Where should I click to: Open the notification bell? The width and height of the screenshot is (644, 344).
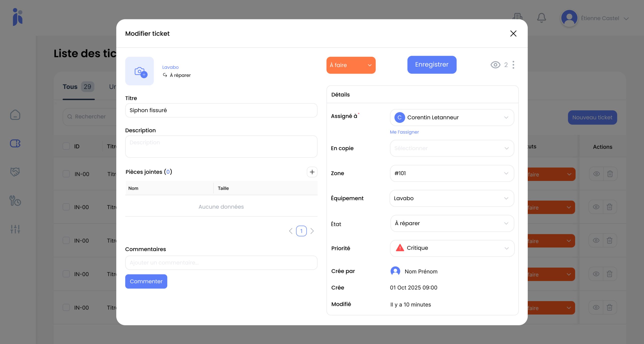[x=541, y=18]
